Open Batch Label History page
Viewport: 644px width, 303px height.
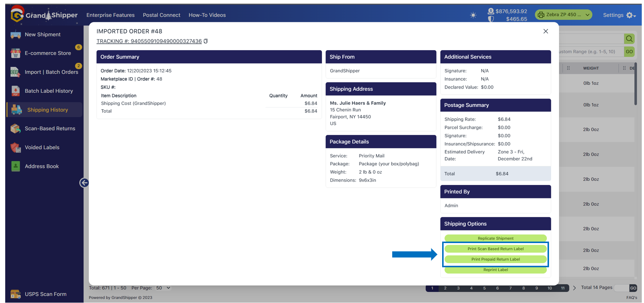point(49,91)
